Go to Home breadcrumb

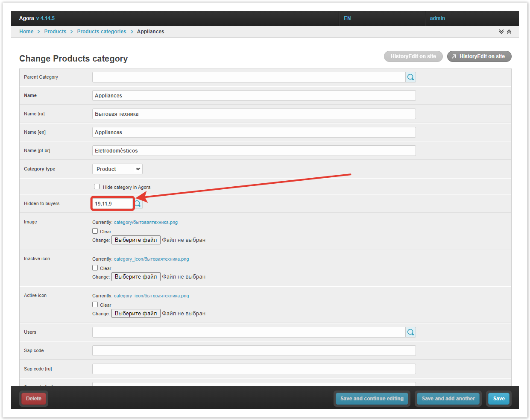[x=26, y=32]
